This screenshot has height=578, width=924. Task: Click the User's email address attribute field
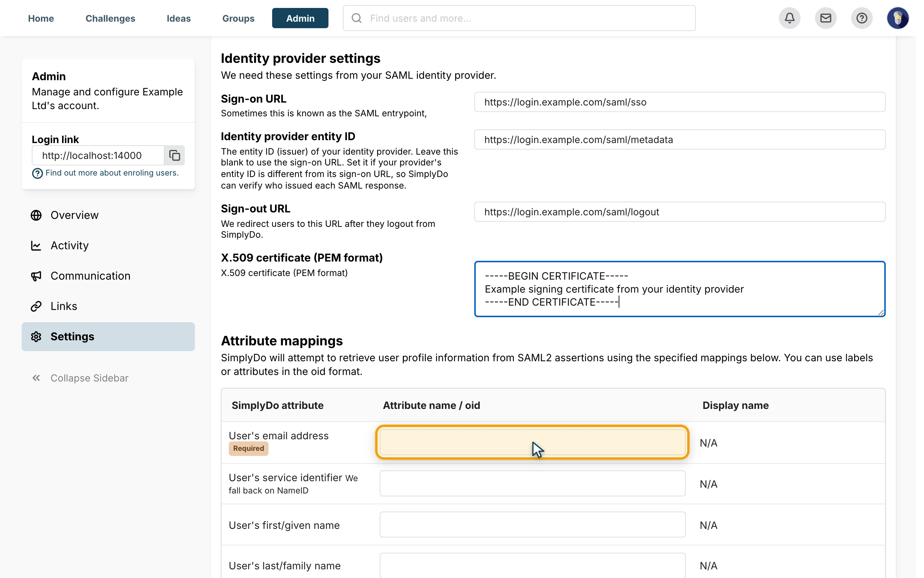click(x=532, y=442)
